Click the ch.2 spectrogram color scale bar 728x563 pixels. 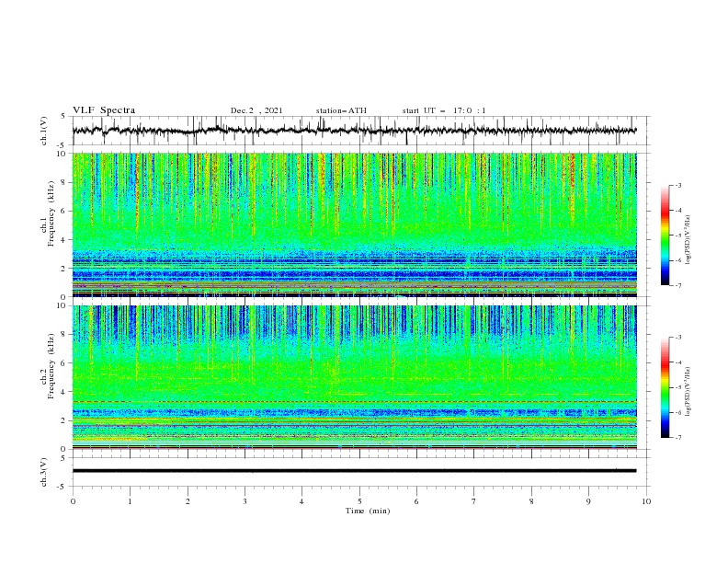pos(665,387)
